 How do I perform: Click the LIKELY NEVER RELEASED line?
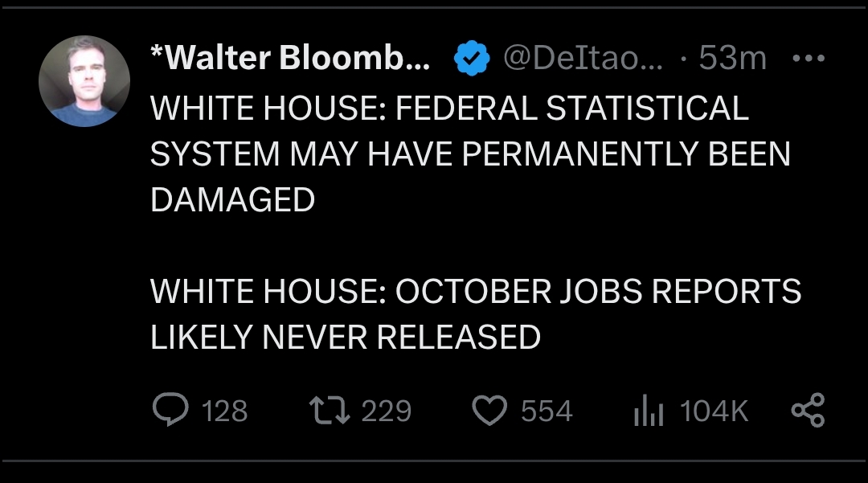[346, 337]
